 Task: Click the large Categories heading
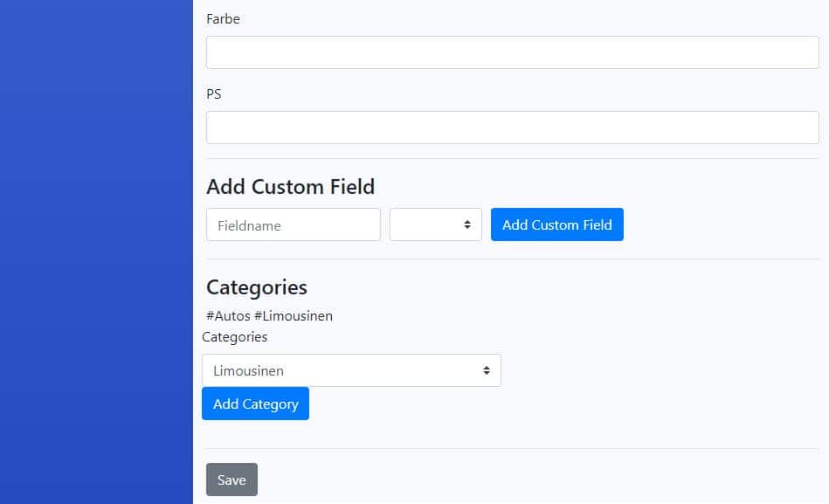point(257,287)
